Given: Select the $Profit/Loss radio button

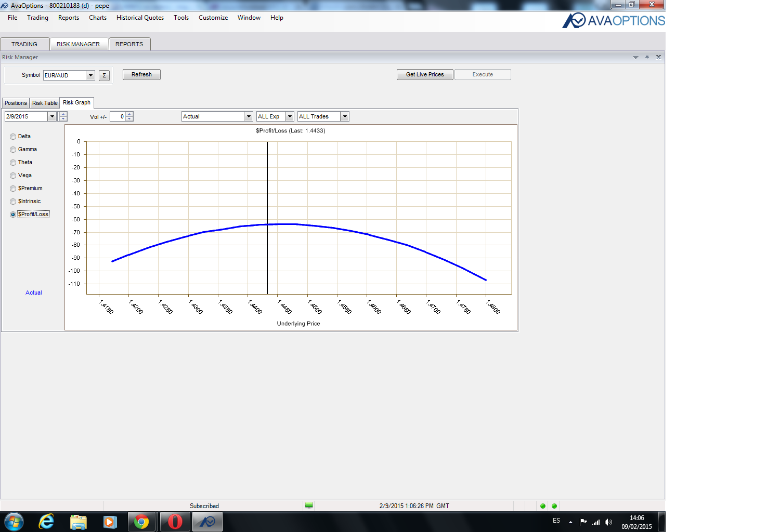Looking at the screenshot, I should point(13,215).
